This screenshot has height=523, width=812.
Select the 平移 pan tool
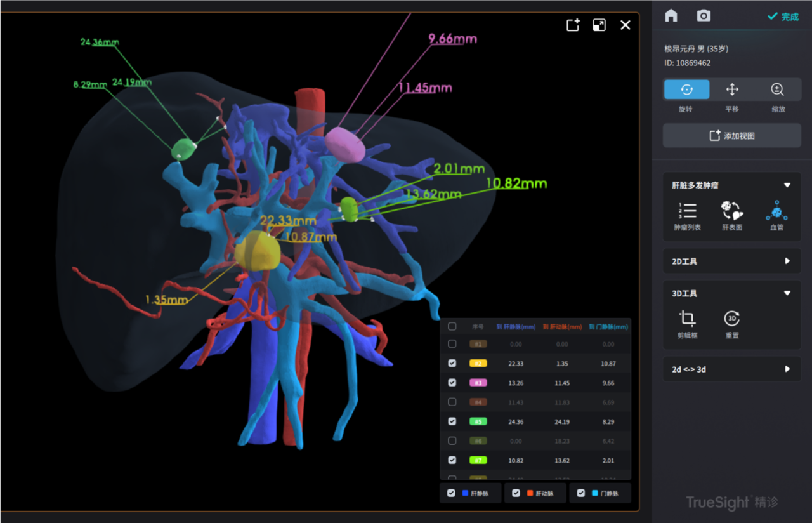(732, 89)
